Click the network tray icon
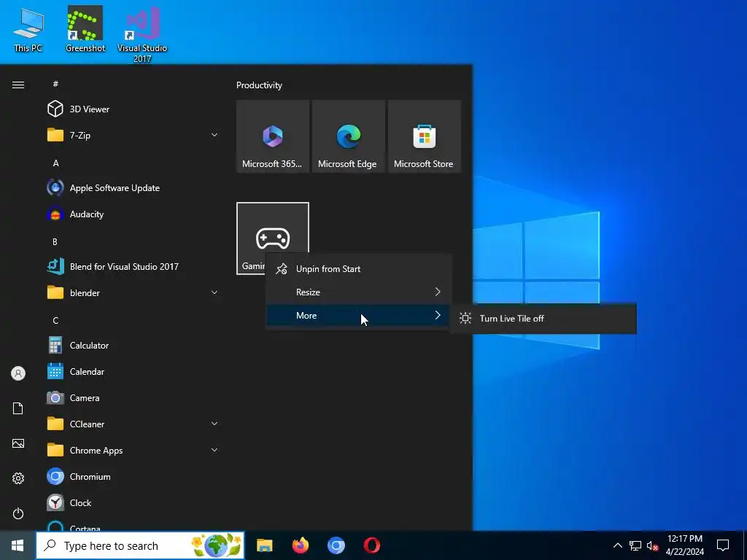Screen dimensions: 747x560 pos(635,545)
